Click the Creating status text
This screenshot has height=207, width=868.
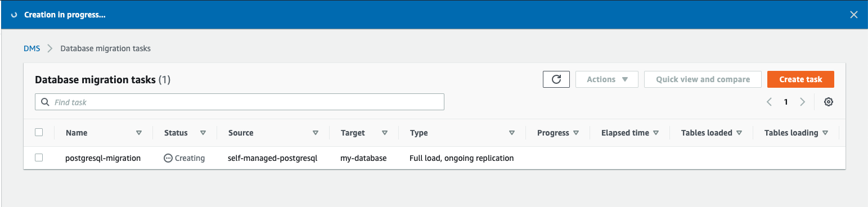click(x=190, y=159)
